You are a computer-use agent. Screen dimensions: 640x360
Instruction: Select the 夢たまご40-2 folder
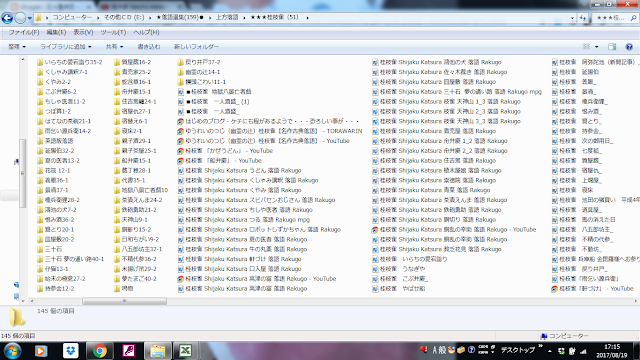click(135, 279)
